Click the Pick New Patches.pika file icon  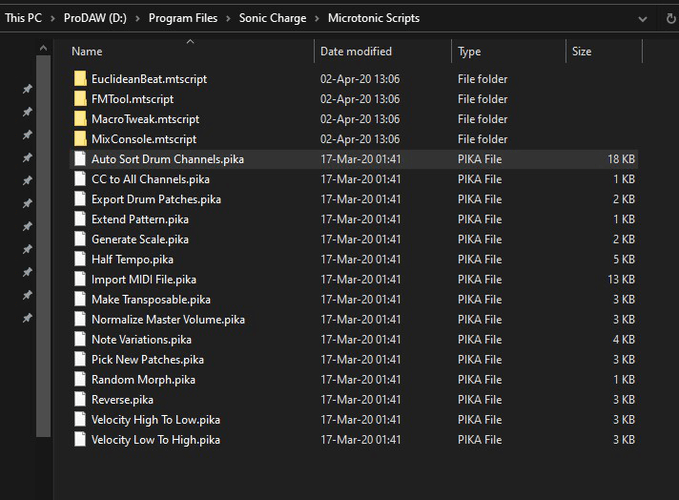(80, 359)
